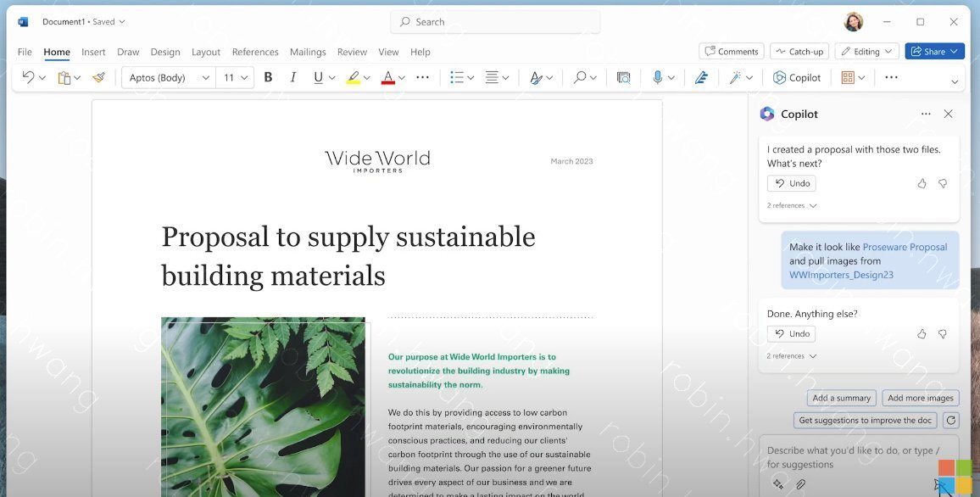The height and width of the screenshot is (497, 980).
Task: Expand the ribbon display options chevron
Action: click(x=955, y=82)
